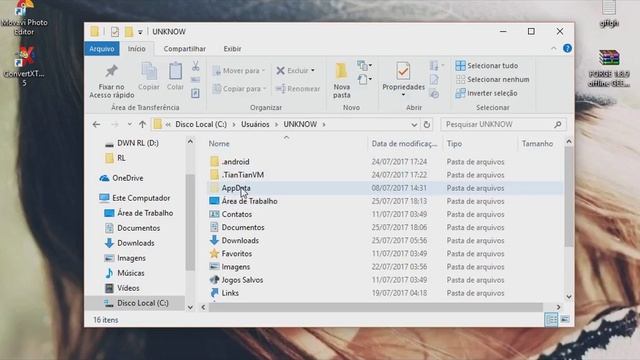Click Usuários in the address path
This screenshot has width=640, height=360.
tap(255, 124)
